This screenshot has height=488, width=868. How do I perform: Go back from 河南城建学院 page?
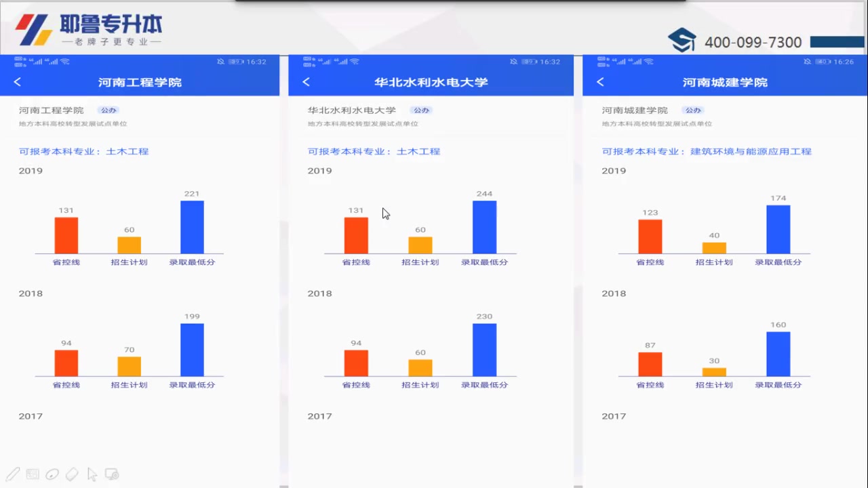[x=600, y=82]
